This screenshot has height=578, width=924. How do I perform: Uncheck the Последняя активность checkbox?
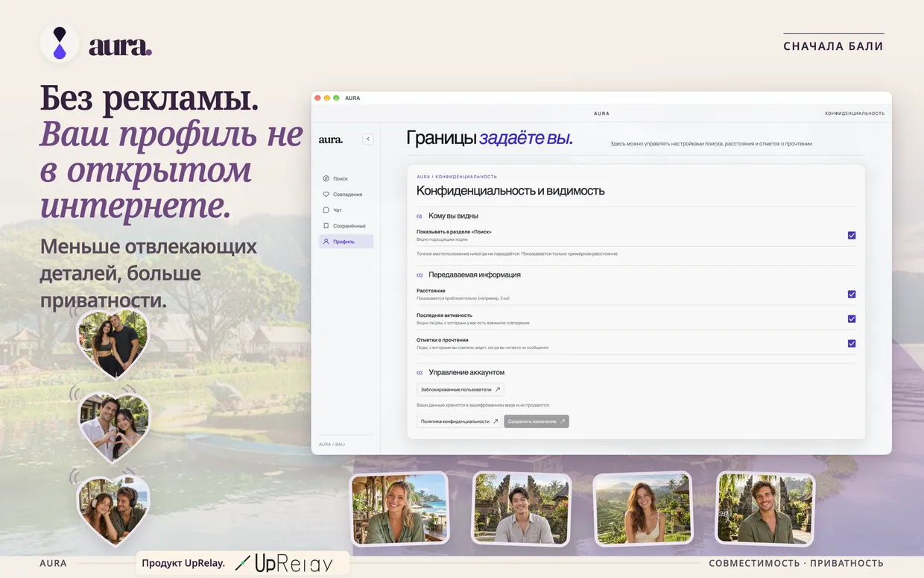click(852, 319)
